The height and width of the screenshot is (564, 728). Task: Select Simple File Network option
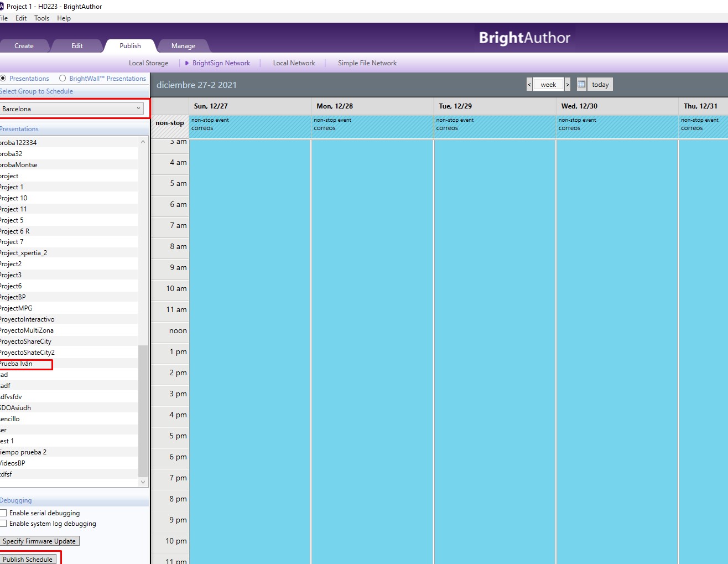(x=367, y=63)
